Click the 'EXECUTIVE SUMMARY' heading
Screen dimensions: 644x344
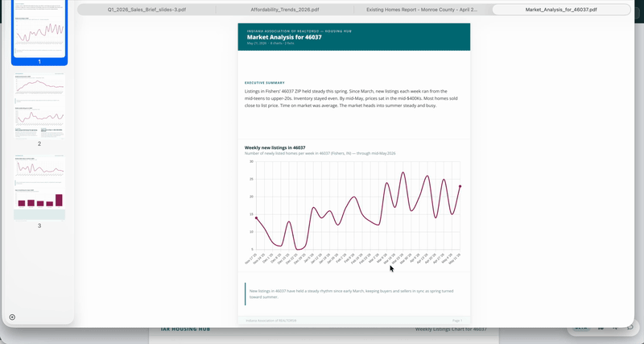(x=265, y=83)
